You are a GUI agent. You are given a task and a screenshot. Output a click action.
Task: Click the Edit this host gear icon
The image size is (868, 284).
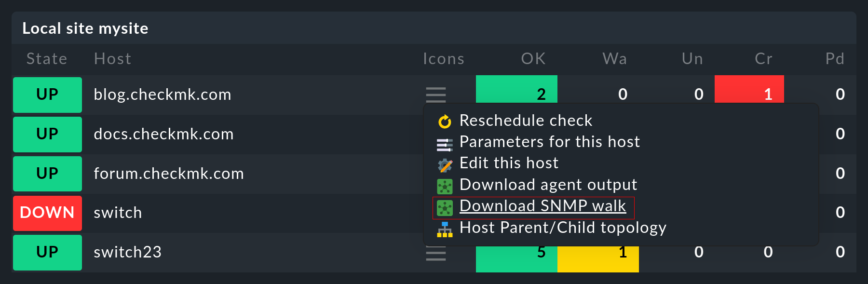pos(445,165)
